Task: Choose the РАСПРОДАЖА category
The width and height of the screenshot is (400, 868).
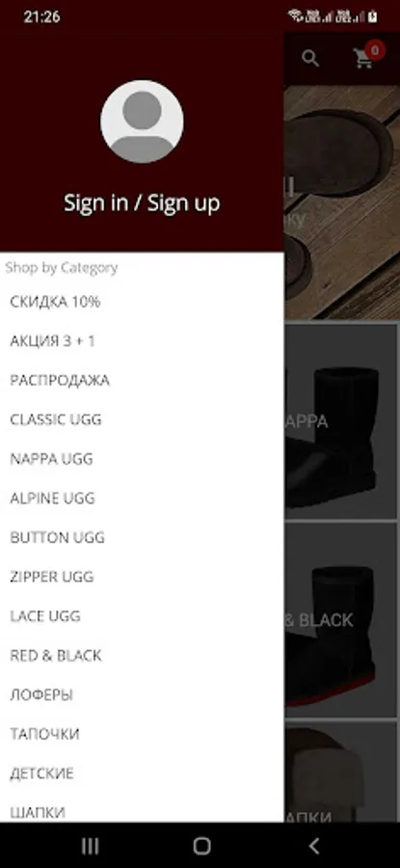Action: pos(143,381)
